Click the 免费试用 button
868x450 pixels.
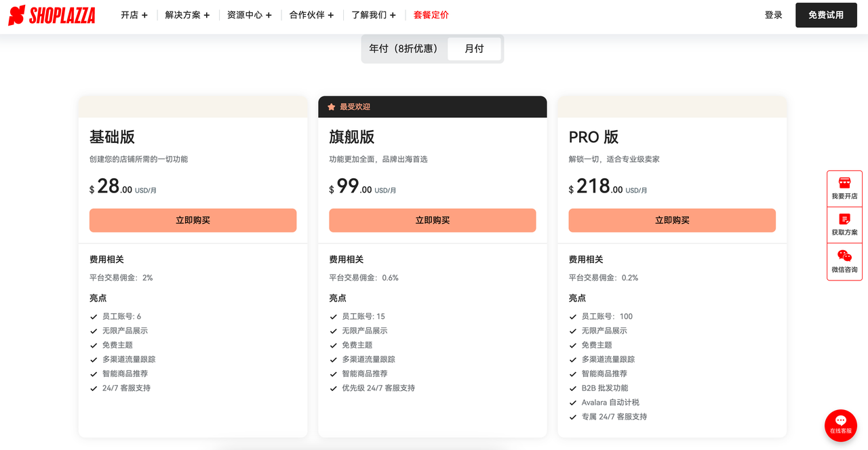[x=825, y=15]
